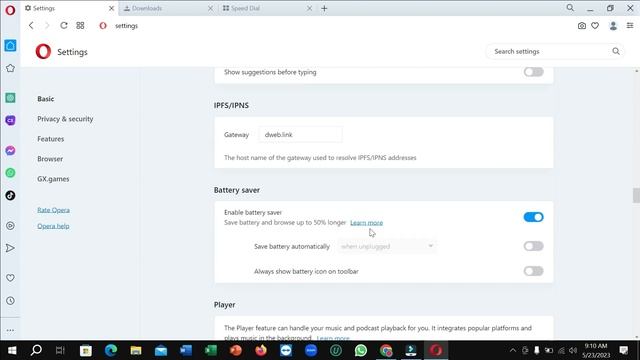Open Messenger in the sidebar

(x=10, y=151)
